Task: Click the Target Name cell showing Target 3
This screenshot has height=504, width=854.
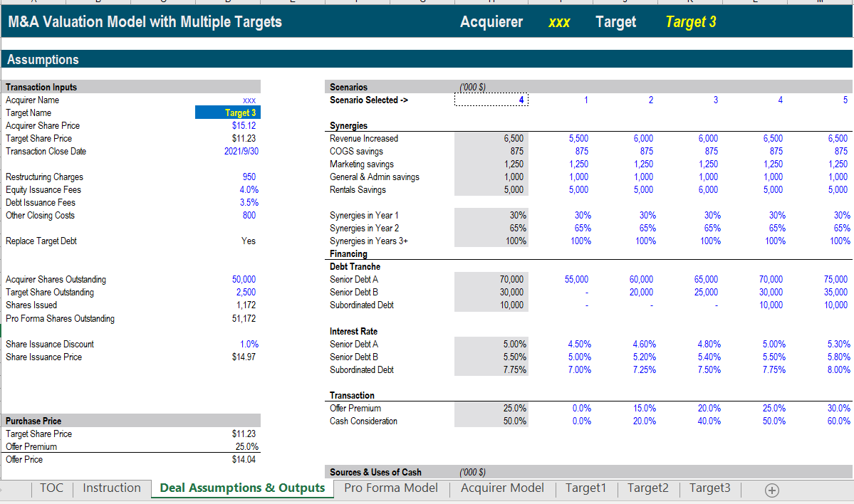Action: point(228,112)
